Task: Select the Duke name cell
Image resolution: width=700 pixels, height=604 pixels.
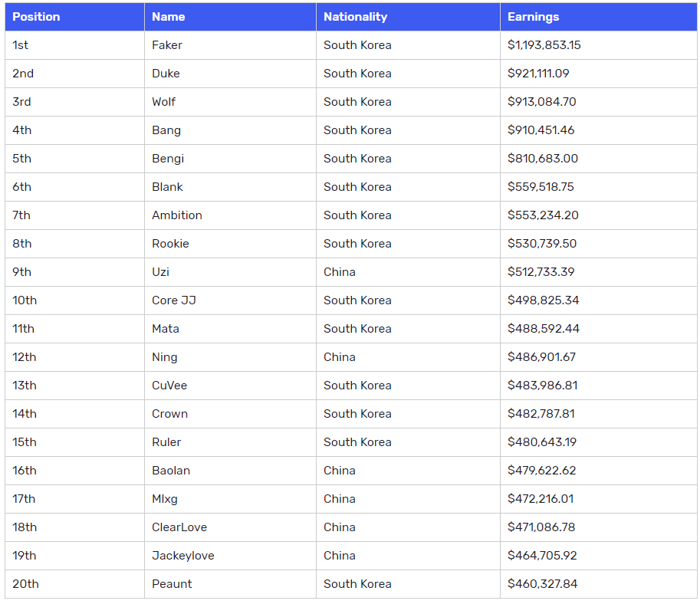Action: pos(230,74)
